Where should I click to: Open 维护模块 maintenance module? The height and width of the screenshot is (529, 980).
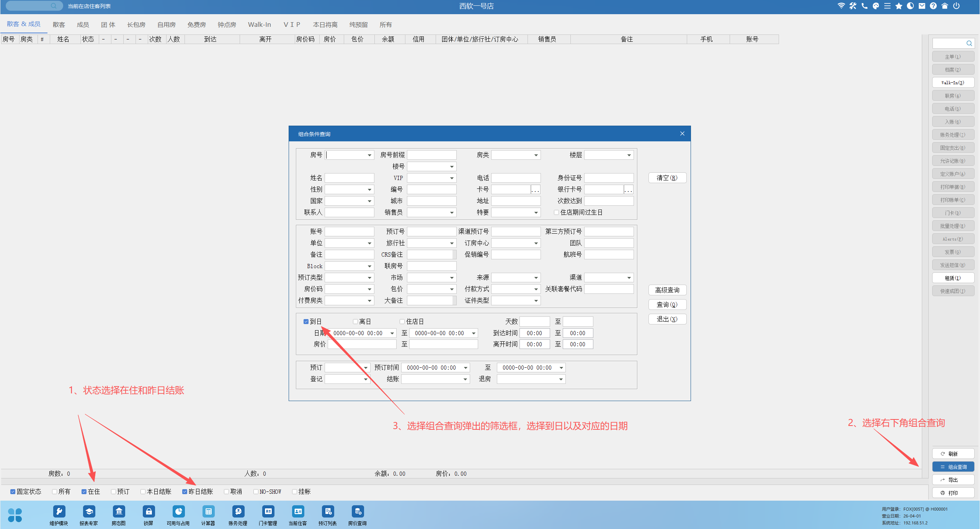(59, 515)
